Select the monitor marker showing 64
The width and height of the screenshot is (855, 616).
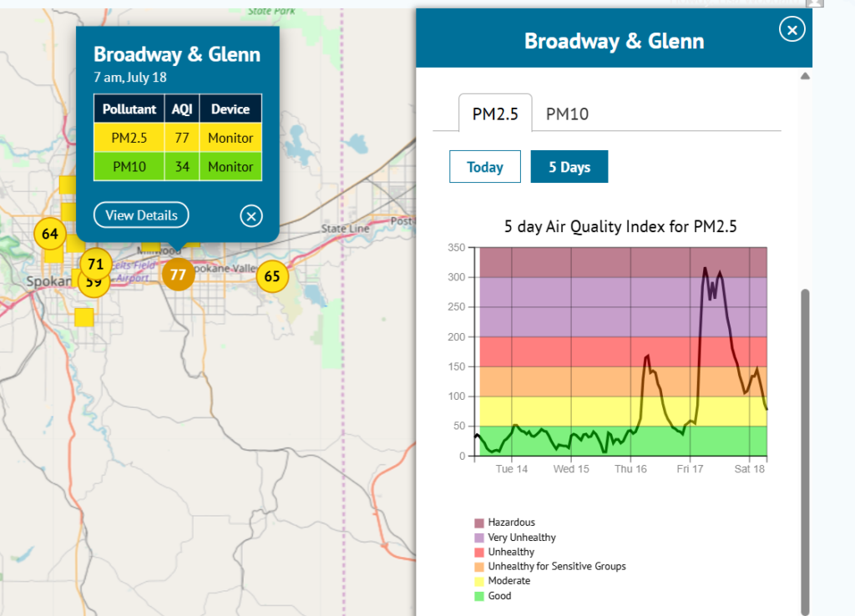coord(50,234)
